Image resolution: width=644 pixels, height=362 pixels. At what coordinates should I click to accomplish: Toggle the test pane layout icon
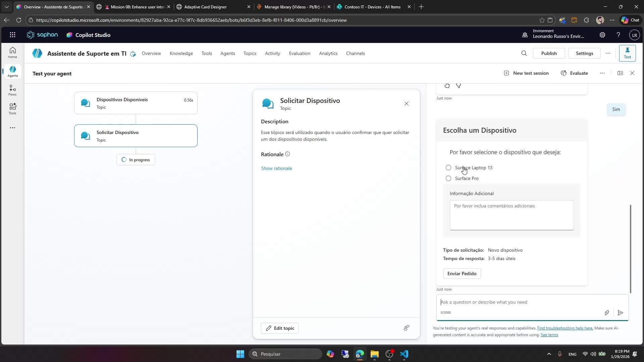620,73
